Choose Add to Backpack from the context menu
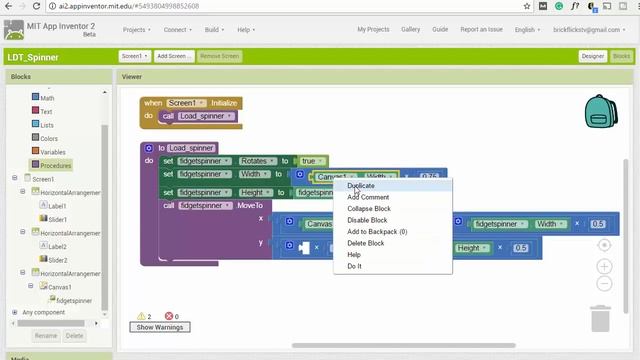Screen dimensions: 640x360 coord(393,231)
